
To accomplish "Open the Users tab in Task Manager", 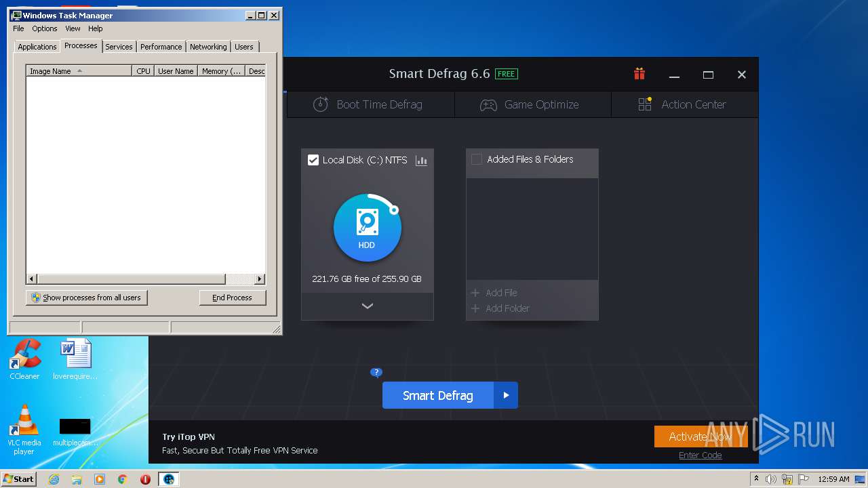I will (x=244, y=47).
